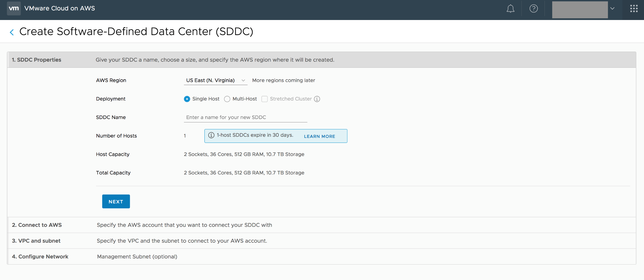644x280 pixels.
Task: Open the notifications bell
Action: point(510,9)
